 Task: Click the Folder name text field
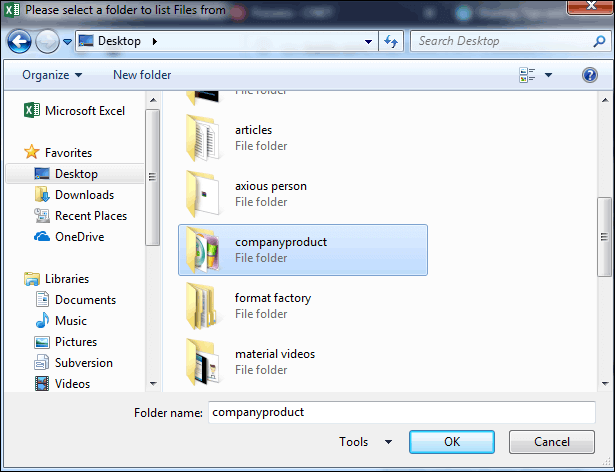pos(402,412)
